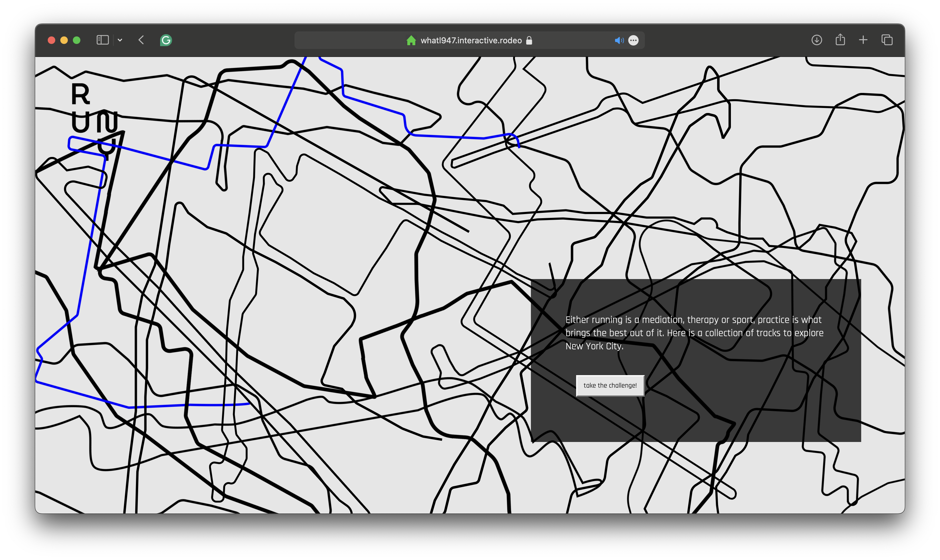Screen dimensions: 940x560
Task: Open the tab group dropdown chevron
Action: pos(120,40)
